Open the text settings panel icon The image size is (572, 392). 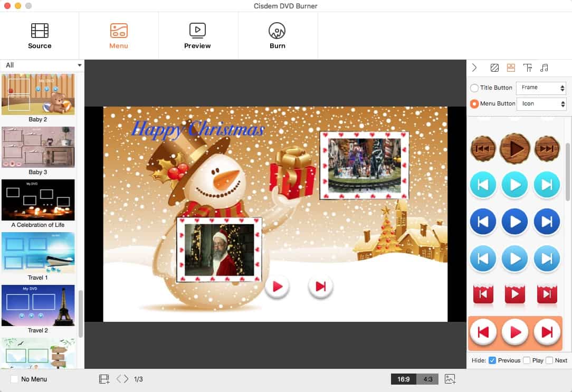click(528, 68)
